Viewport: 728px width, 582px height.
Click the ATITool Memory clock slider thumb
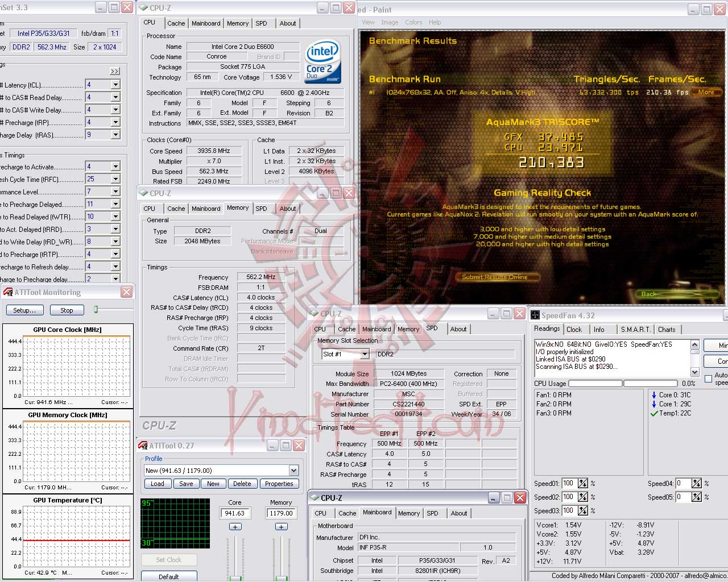pos(281,579)
